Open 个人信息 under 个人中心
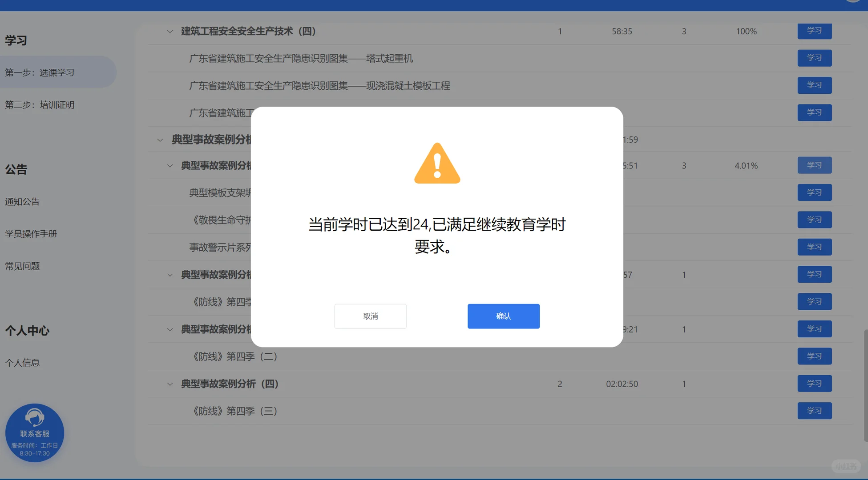 22,362
